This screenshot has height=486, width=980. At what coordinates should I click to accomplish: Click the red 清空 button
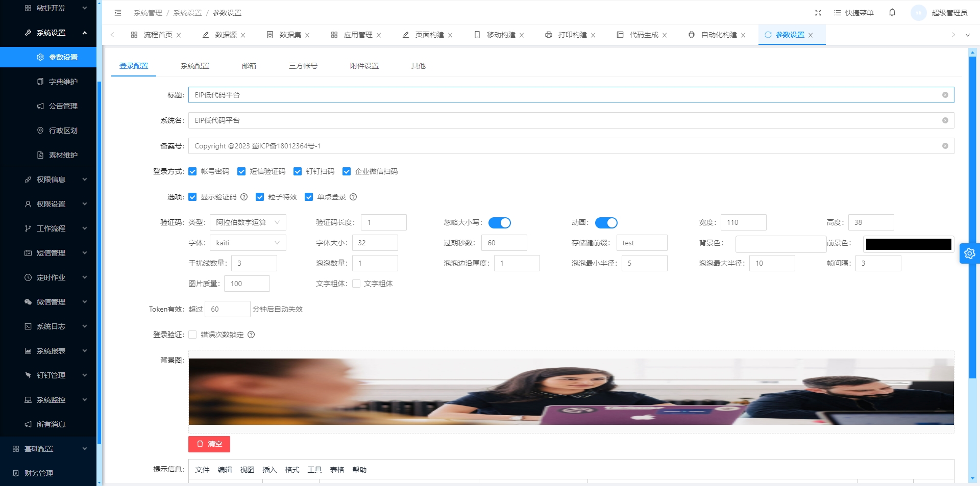tap(209, 444)
